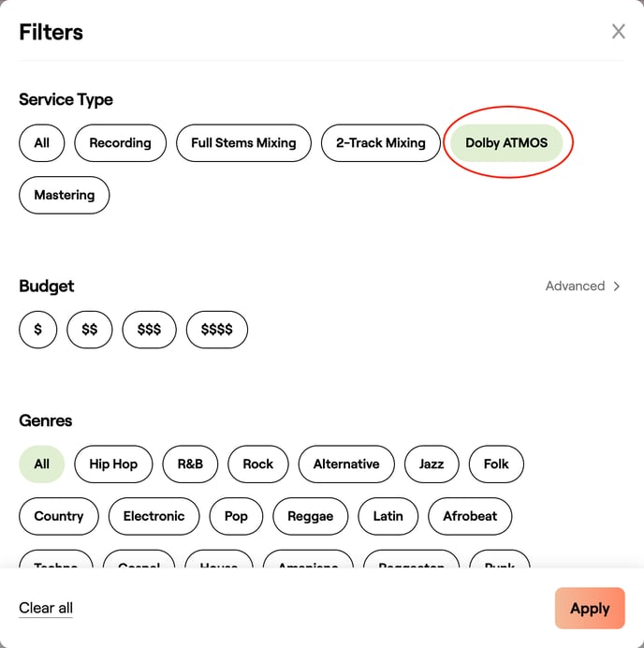Image resolution: width=644 pixels, height=648 pixels.
Task: Toggle the Electronic genre chip
Action: [x=154, y=516]
